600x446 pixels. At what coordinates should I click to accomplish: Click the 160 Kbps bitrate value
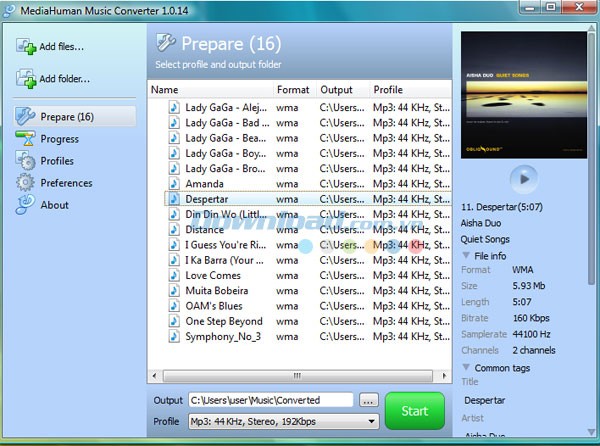[531, 318]
